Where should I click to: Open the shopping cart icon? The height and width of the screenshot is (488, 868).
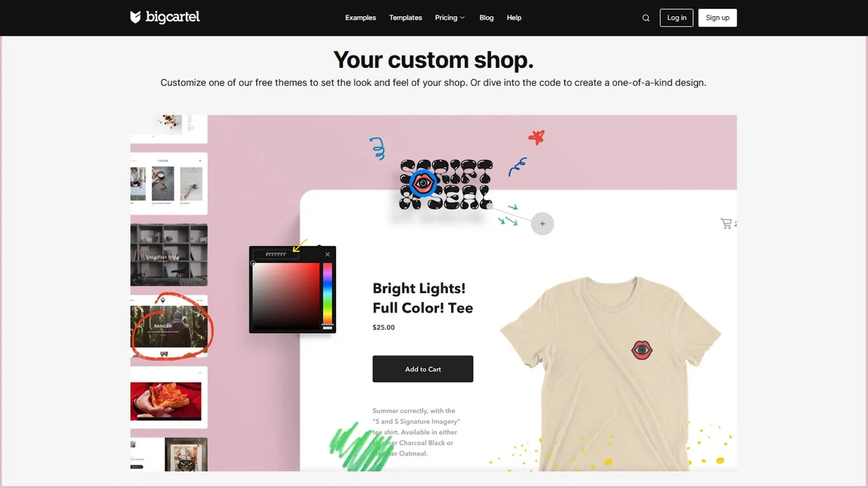pos(726,223)
